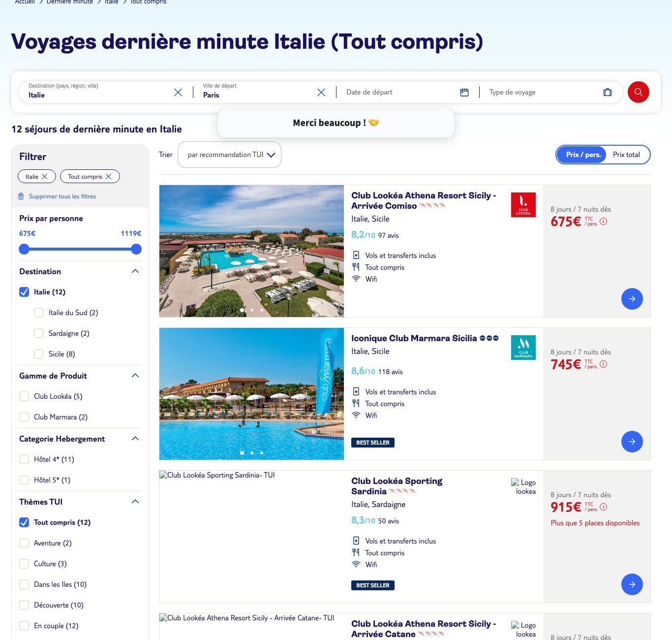Open Iconique Club Marmara Sicilia offer arrow

(632, 442)
